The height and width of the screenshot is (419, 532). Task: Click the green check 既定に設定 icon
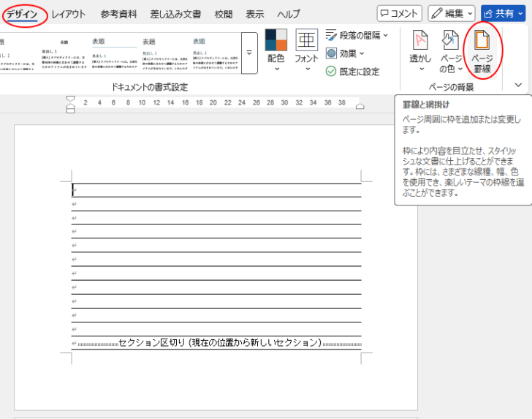pos(331,72)
